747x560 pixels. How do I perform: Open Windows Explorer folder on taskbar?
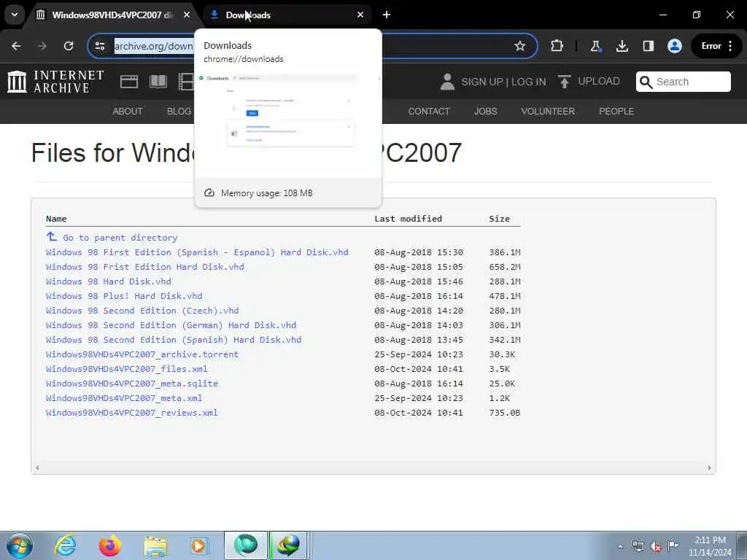click(x=155, y=545)
